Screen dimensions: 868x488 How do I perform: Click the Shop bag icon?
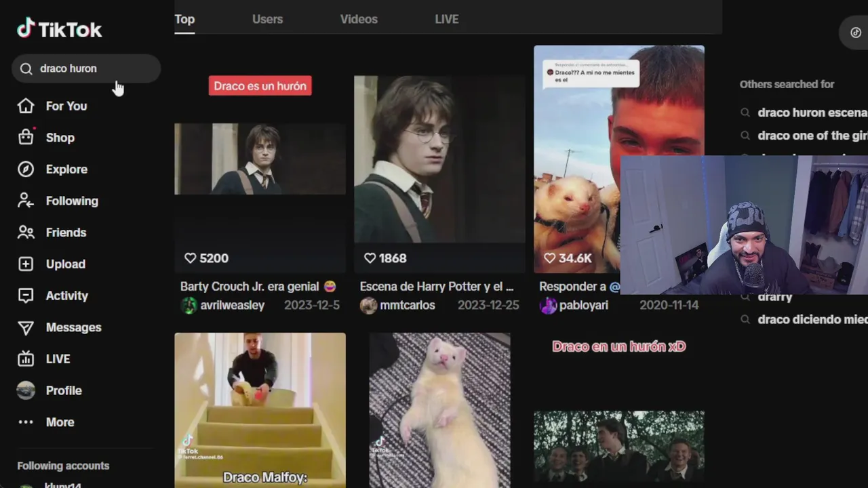(x=26, y=138)
